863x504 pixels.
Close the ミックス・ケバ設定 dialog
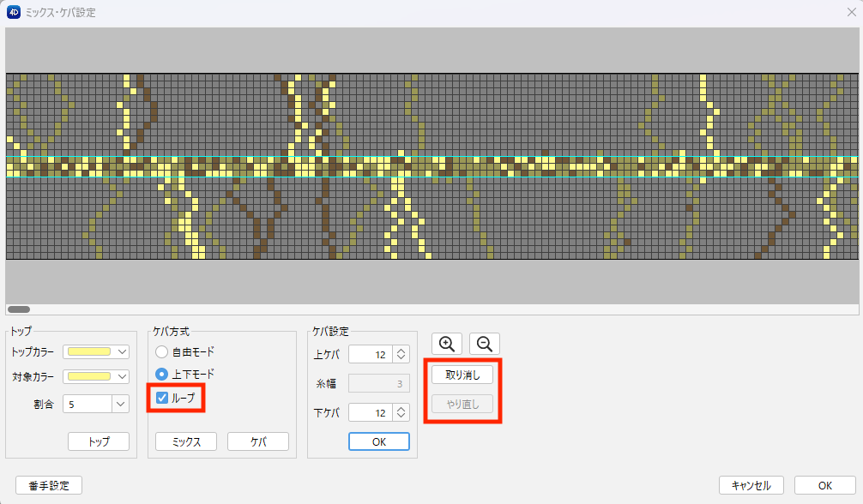[851, 12]
